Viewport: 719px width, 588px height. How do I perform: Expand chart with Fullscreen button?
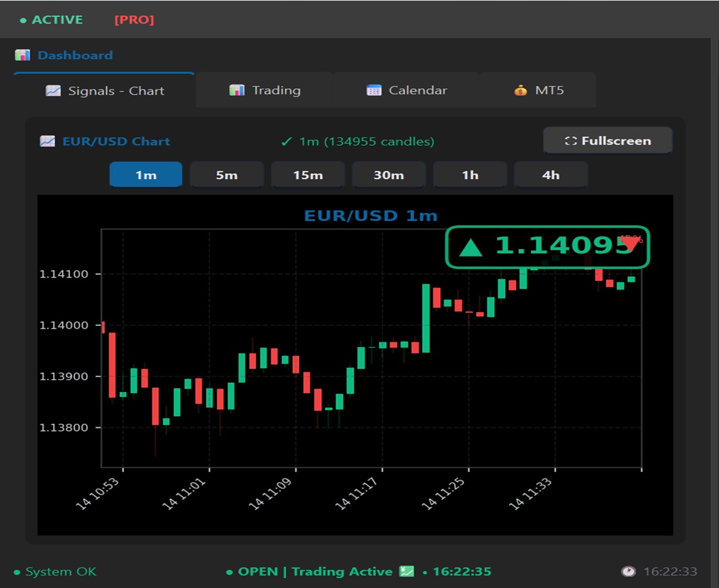[x=607, y=140]
